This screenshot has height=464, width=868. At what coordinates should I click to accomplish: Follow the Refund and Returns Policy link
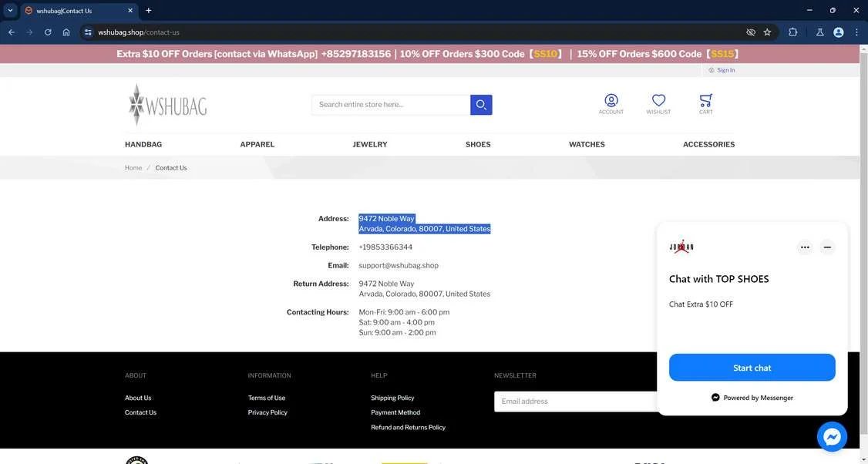408,428
